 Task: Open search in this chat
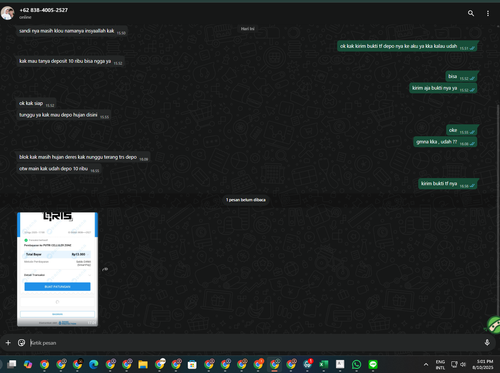471,13
